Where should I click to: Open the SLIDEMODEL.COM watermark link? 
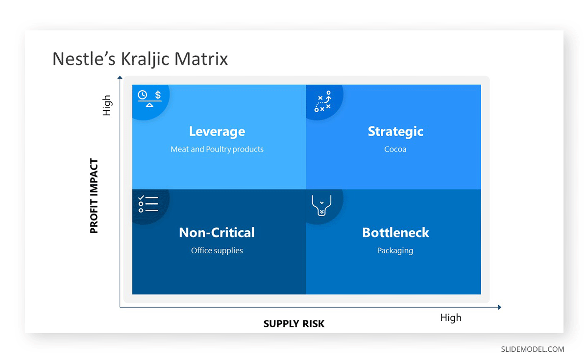tap(533, 349)
